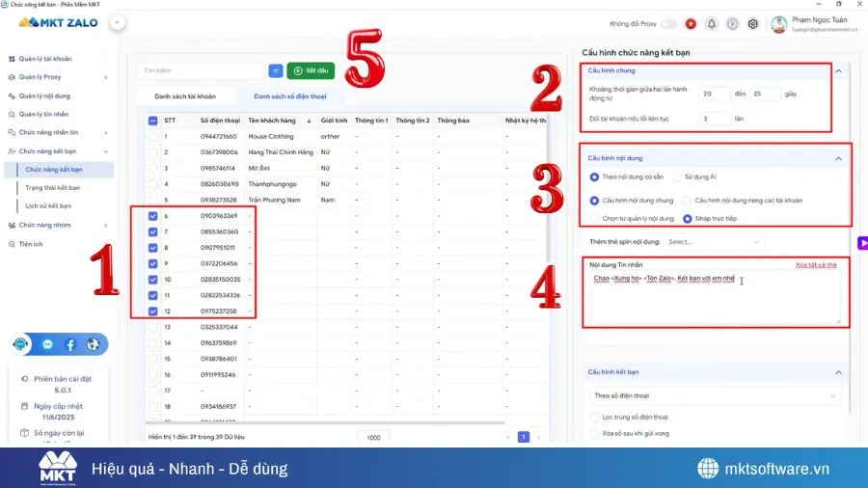This screenshot has width=868, height=488.
Task: Enable the Lọc trùng số điện thoại checkbox
Action: point(594,417)
